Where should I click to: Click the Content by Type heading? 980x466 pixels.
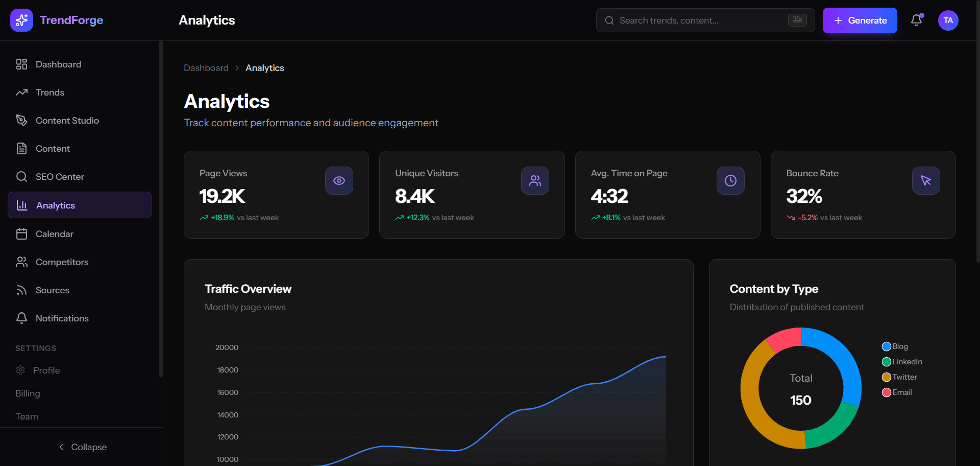(x=774, y=289)
